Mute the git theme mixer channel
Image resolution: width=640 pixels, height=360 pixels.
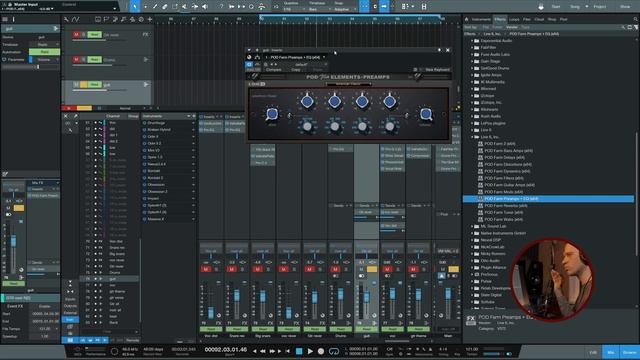coord(413,269)
